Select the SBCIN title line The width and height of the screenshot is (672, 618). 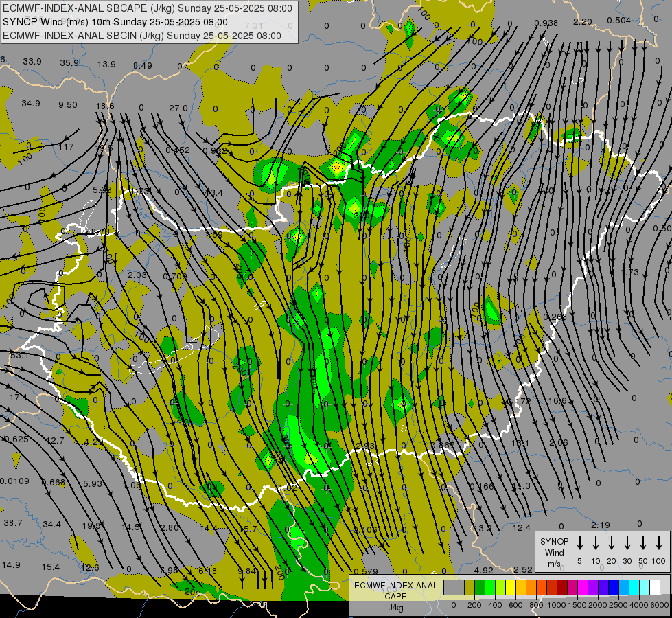tap(142, 36)
